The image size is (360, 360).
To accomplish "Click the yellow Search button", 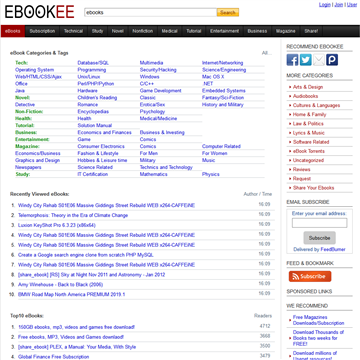I will click(x=228, y=12).
